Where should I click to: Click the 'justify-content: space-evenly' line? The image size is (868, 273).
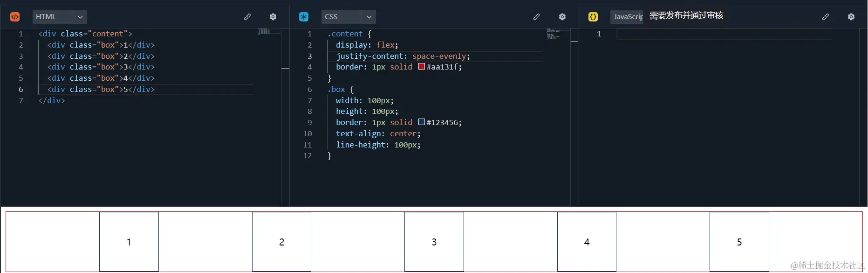coord(403,56)
